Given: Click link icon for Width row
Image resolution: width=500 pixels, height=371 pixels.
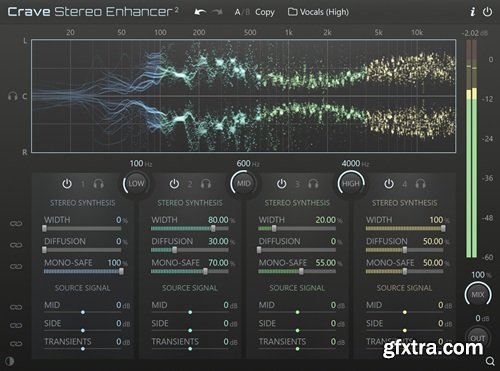Looking at the screenshot, I should point(16,223).
